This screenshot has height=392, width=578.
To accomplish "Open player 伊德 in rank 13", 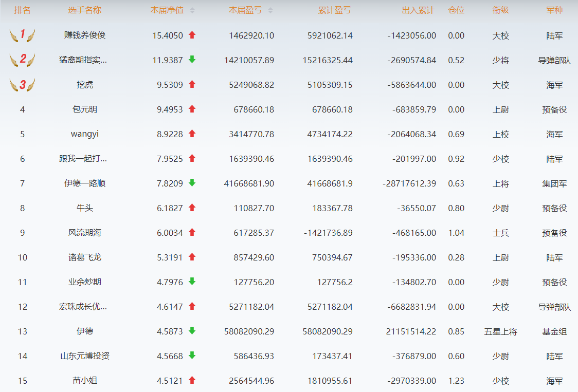I will [x=85, y=331].
